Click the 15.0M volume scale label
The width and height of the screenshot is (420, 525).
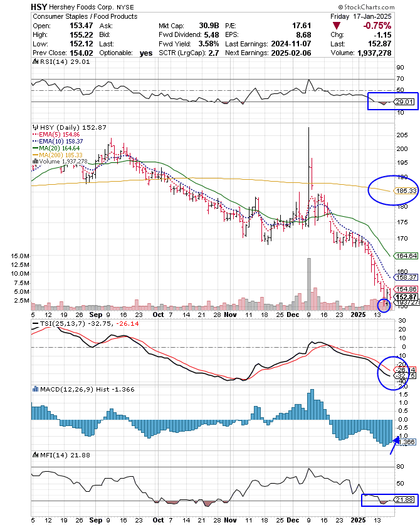20,256
